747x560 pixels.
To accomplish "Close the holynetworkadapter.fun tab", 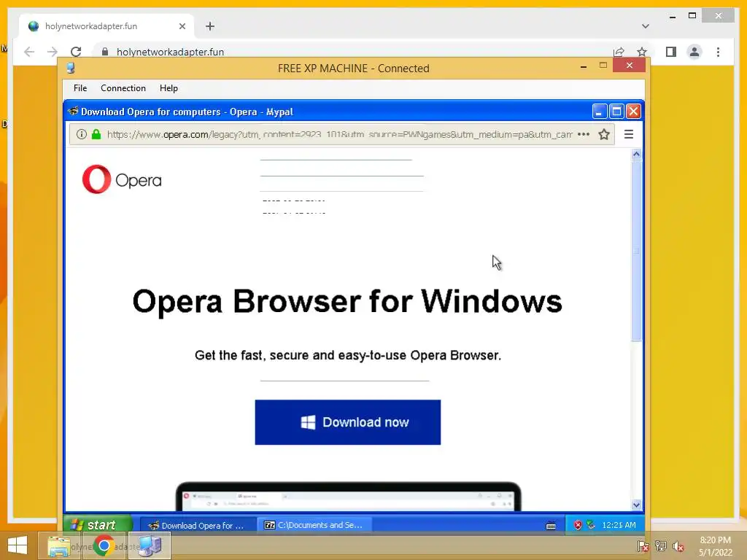I will [182, 26].
